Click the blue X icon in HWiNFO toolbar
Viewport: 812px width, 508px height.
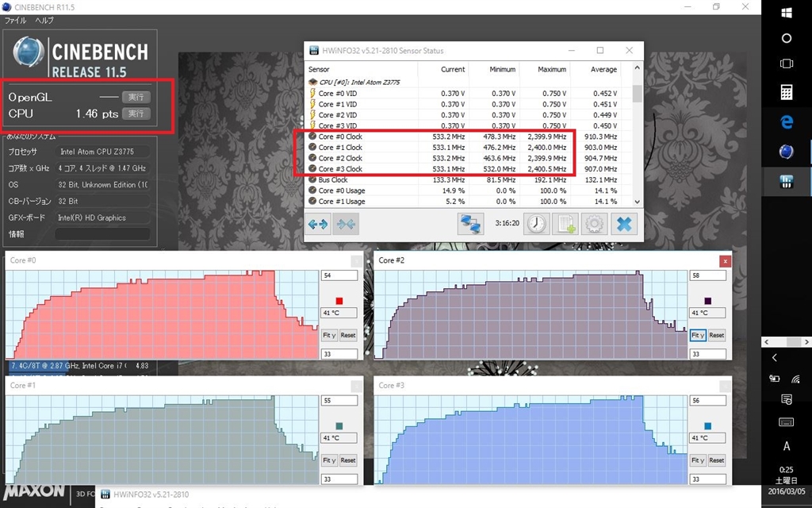click(624, 224)
